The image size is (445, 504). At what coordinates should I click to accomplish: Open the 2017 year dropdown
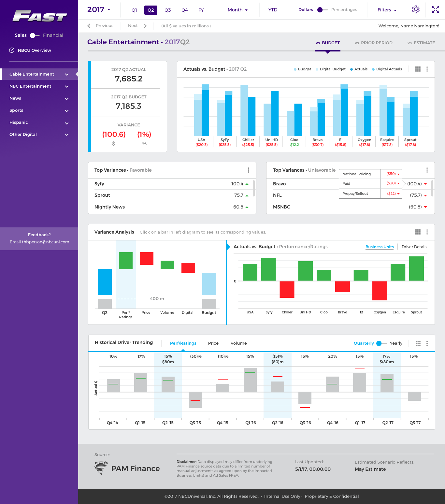99,9
